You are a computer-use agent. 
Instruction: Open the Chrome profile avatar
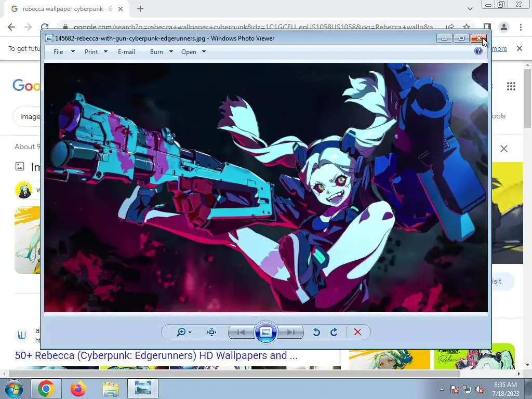(x=504, y=27)
